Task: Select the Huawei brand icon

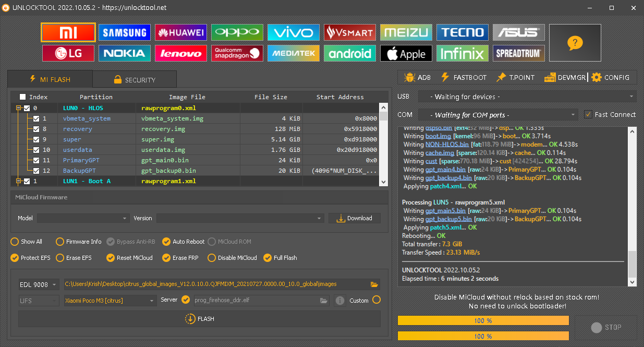Action: [181, 33]
